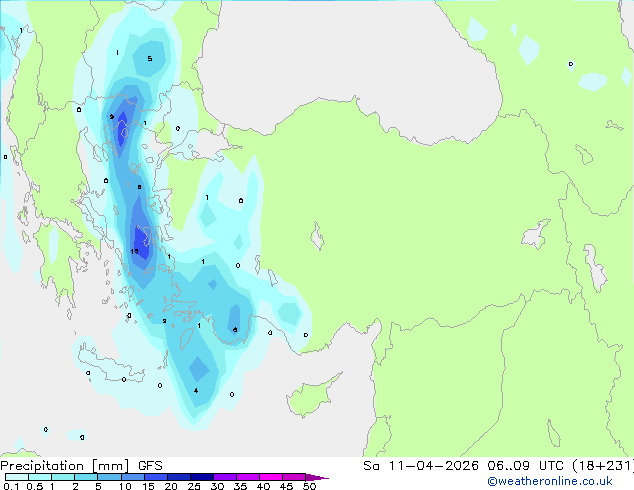This screenshot has height=490, width=634.
Task: Click the 45–50 mm legend swatch
Action: 294,477
